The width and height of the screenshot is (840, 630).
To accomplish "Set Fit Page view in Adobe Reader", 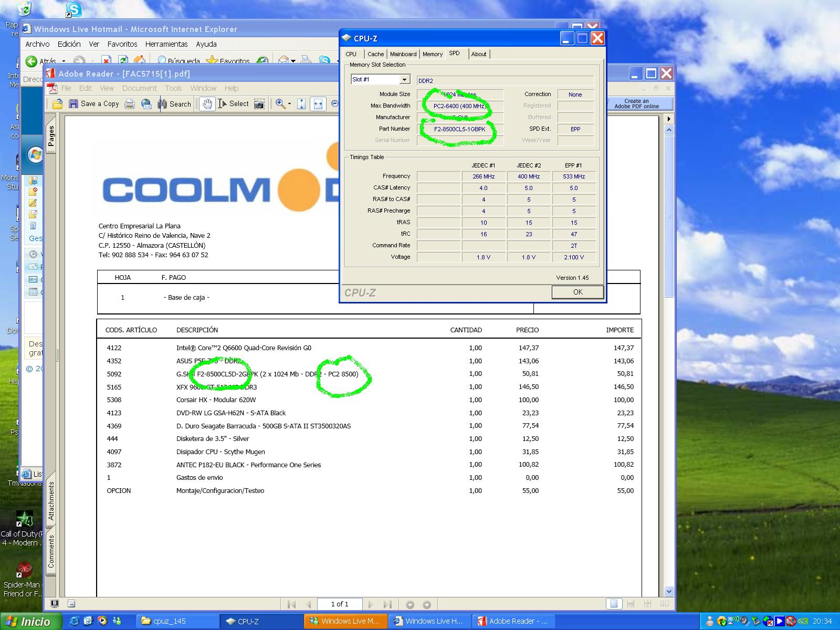I will pos(301,104).
